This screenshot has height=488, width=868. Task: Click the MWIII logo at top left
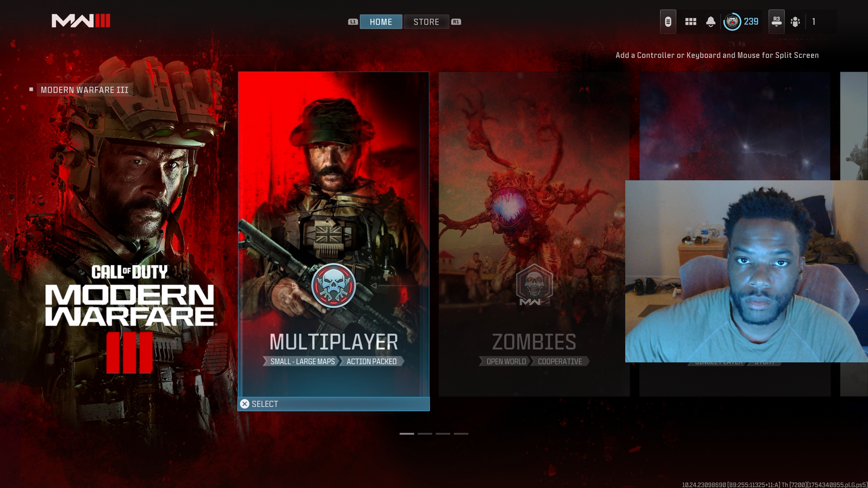coord(81,21)
